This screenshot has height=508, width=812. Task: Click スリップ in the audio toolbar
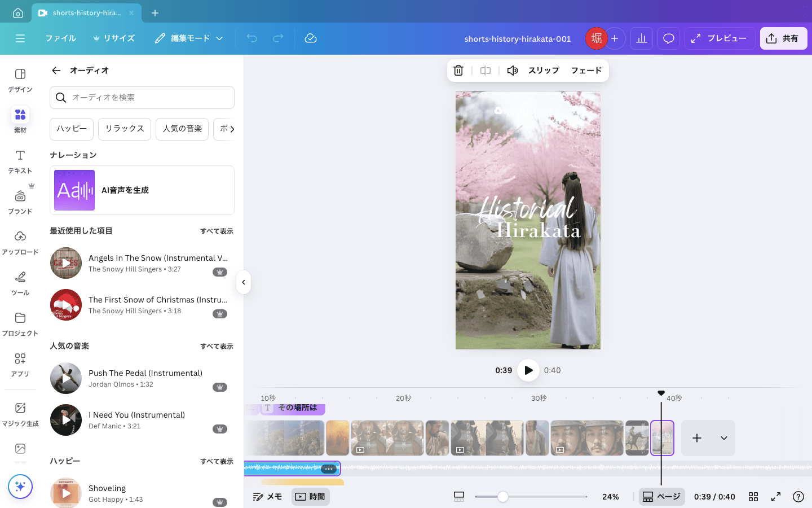click(x=543, y=70)
